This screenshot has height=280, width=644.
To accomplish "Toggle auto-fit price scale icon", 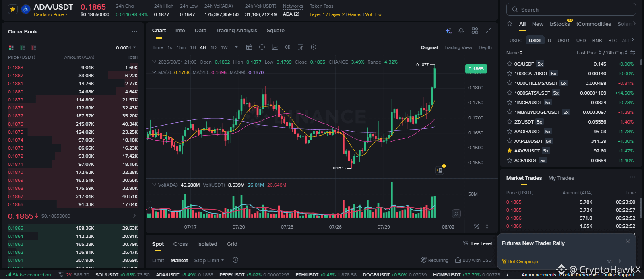I will (x=487, y=226).
